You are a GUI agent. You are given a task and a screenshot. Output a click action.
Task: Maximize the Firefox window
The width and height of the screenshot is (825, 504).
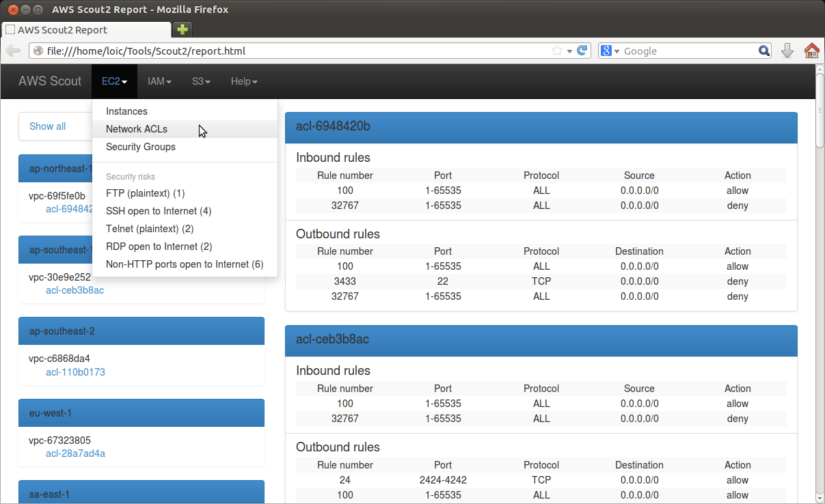tap(38, 10)
